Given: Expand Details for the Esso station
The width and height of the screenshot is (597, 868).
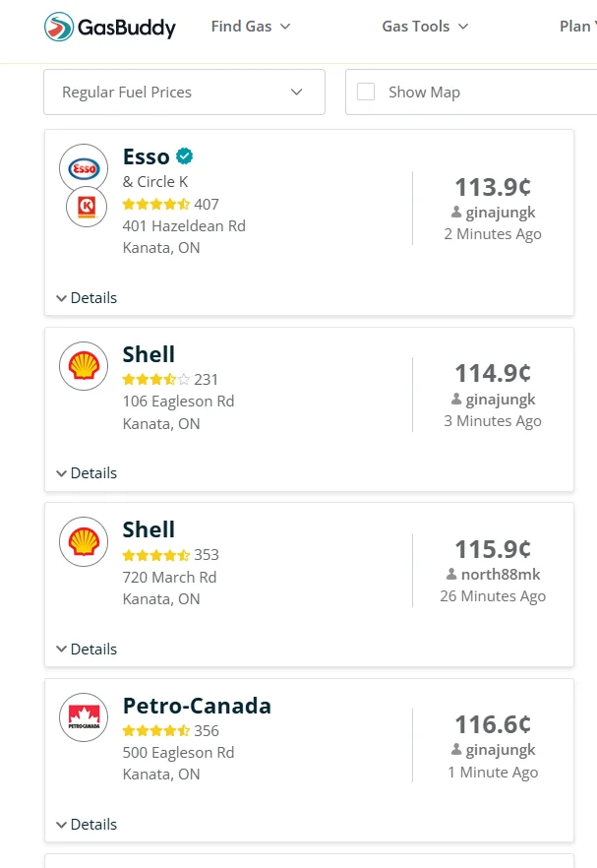Looking at the screenshot, I should point(87,297).
